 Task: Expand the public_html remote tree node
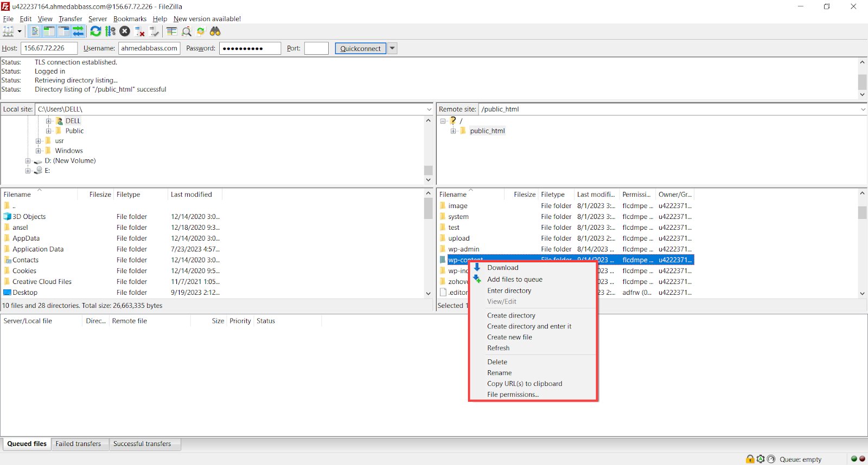pos(453,131)
